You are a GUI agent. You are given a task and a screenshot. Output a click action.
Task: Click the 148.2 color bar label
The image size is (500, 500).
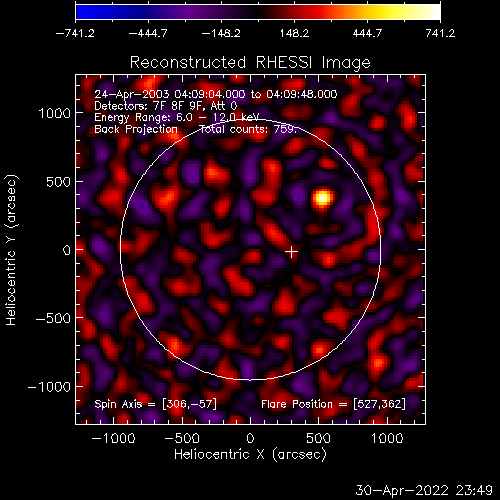coord(294,33)
